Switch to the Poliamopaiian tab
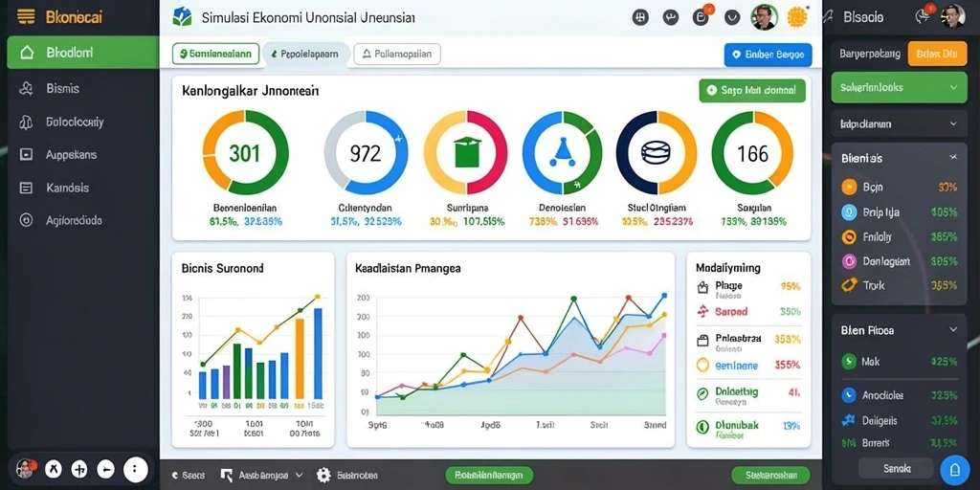Viewport: 980px width, 490px height. (x=397, y=55)
